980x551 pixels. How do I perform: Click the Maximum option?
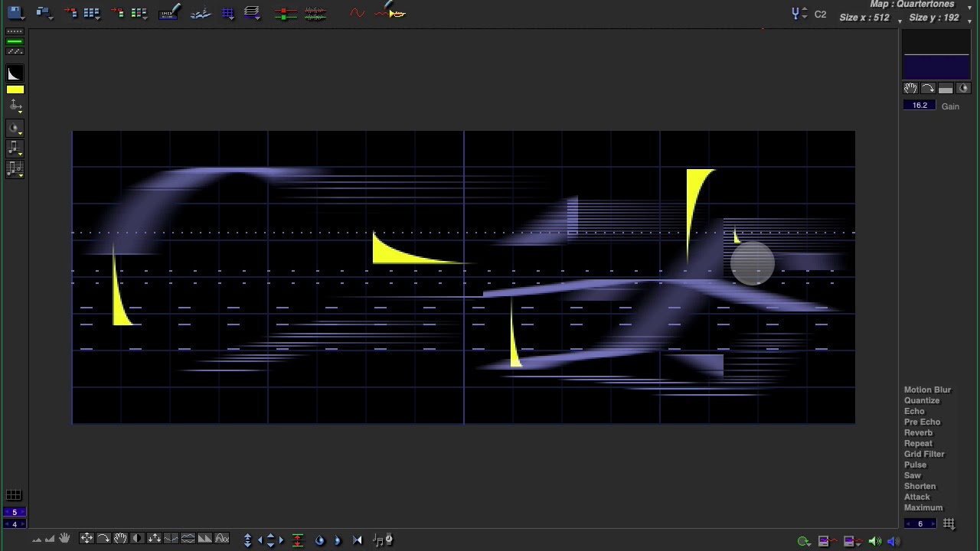click(923, 507)
